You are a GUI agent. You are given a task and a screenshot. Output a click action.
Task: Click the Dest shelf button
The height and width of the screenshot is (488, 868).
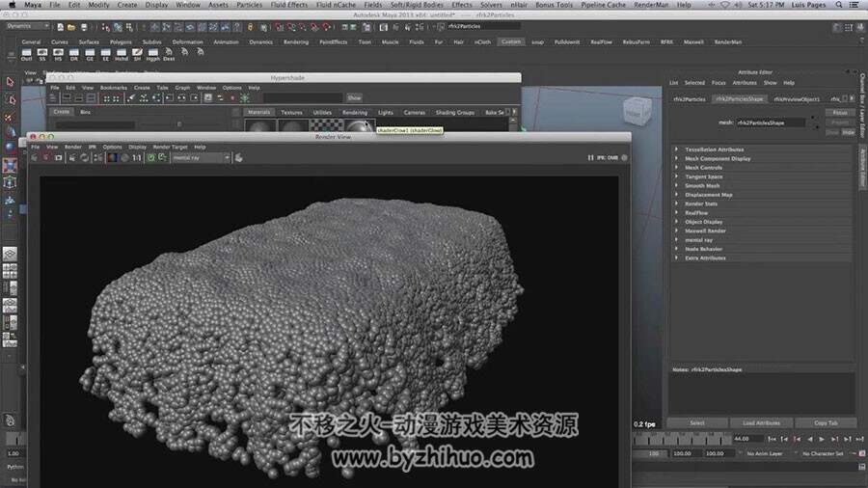point(169,54)
